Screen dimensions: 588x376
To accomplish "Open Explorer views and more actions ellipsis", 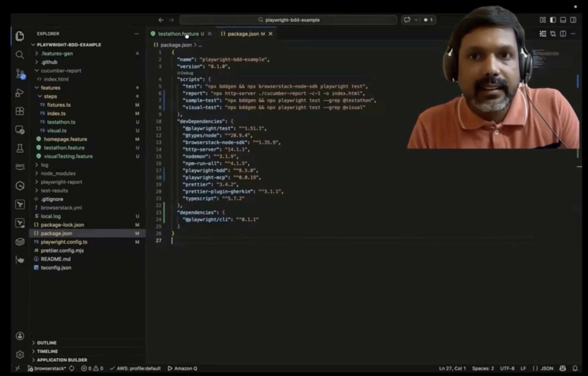I will pyautogui.click(x=136, y=34).
